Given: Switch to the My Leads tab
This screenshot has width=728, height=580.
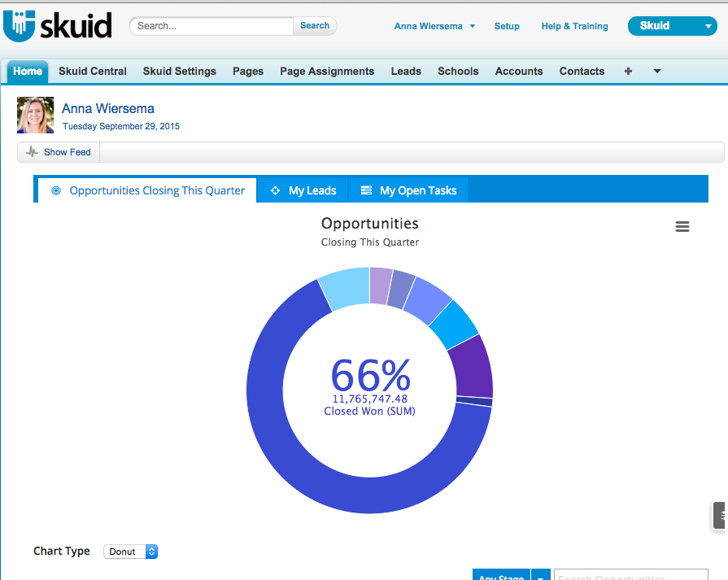Looking at the screenshot, I should (x=312, y=190).
